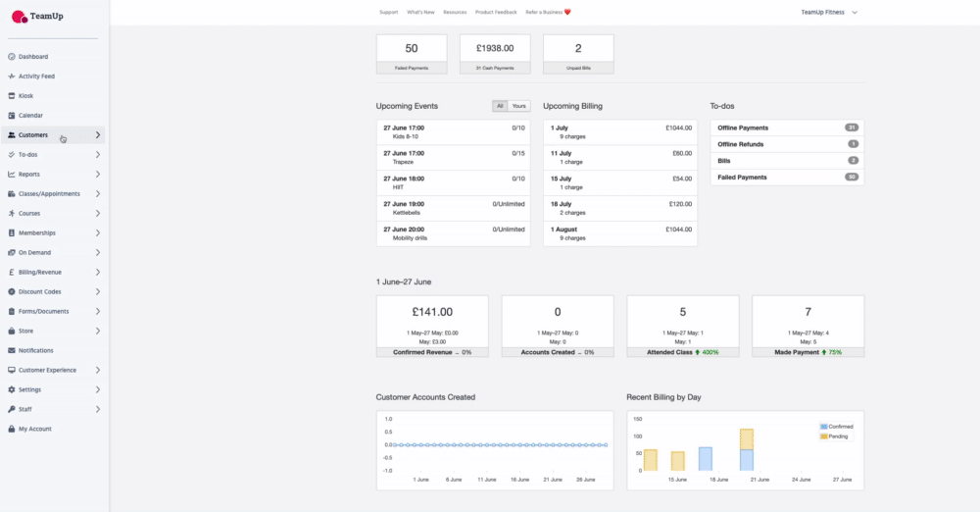980x512 pixels.
Task: Open Calendar using its sidebar icon
Action: point(11,116)
